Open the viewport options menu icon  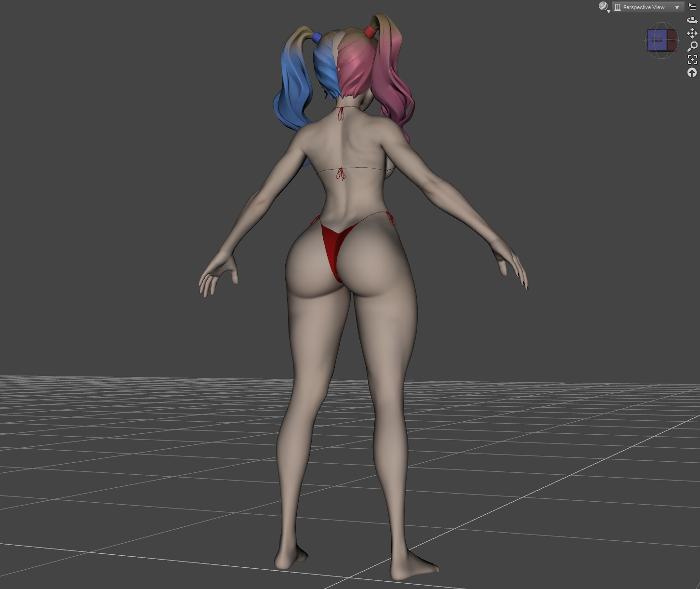tap(692, 7)
